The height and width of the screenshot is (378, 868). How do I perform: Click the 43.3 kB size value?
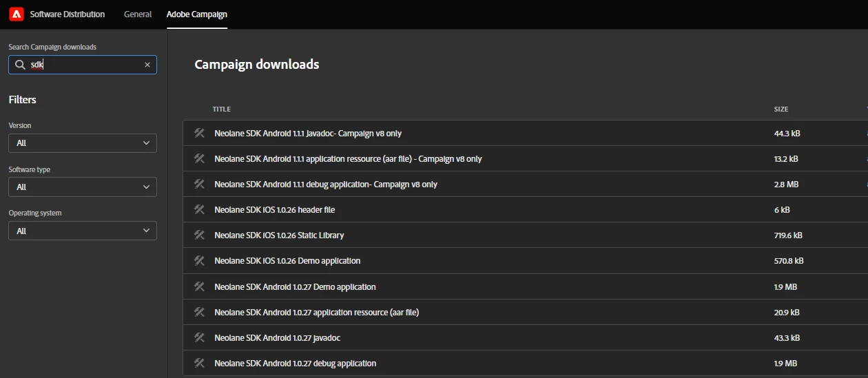pos(787,337)
